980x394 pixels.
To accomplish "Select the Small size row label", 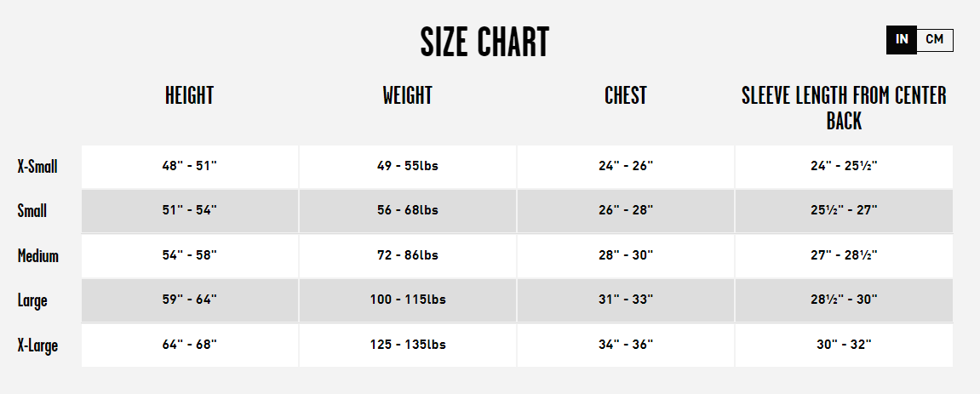I will click(x=32, y=210).
